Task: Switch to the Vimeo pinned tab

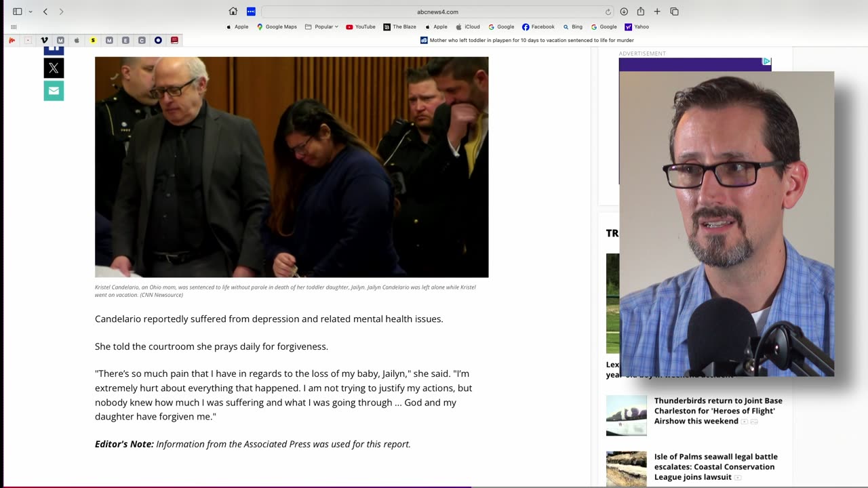Action: (44, 41)
